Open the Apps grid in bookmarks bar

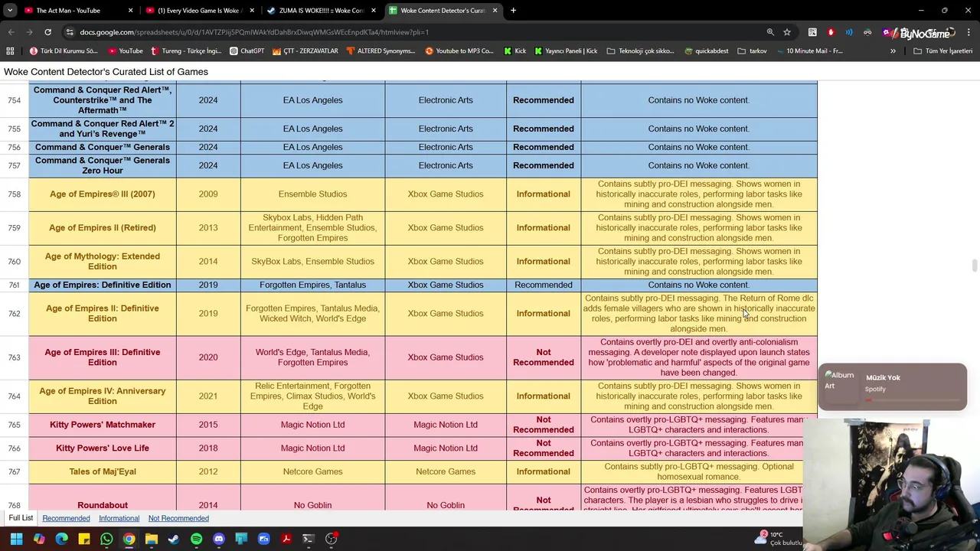(10, 51)
